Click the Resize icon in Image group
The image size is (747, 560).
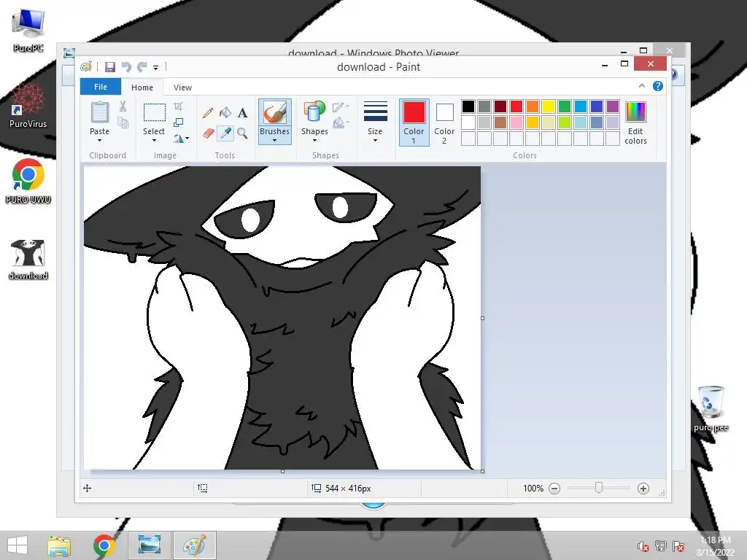click(178, 122)
